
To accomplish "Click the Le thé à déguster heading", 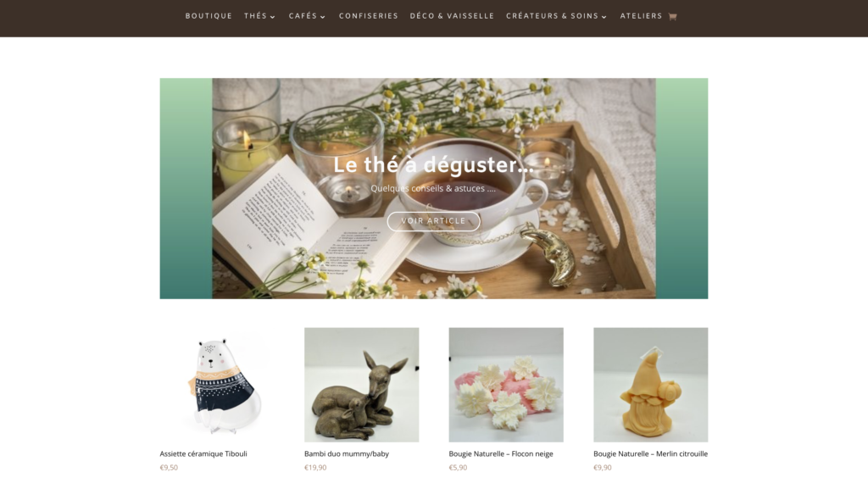I will tap(433, 165).
